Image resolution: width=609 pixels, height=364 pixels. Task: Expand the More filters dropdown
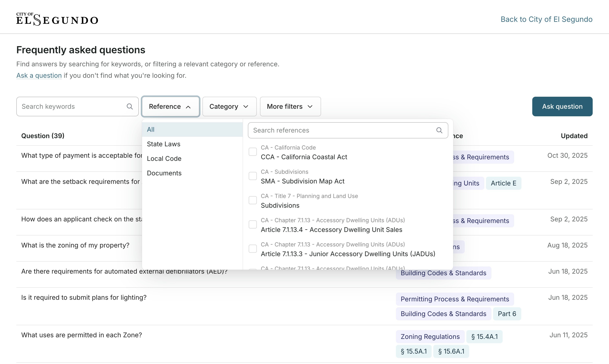click(x=290, y=107)
